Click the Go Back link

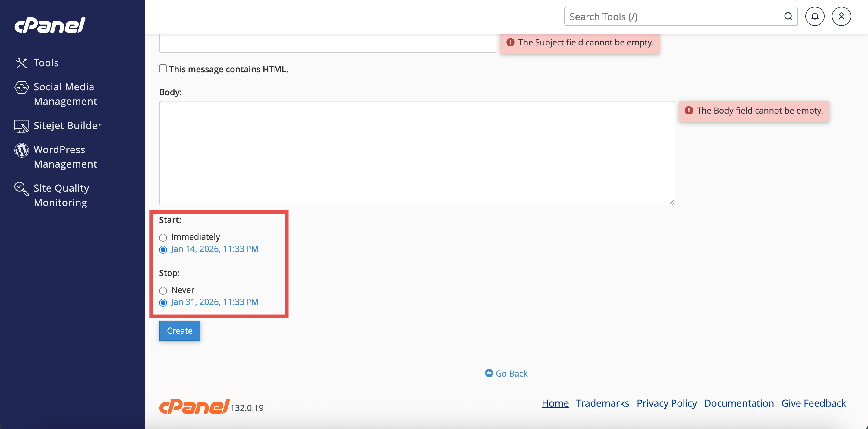click(x=506, y=374)
